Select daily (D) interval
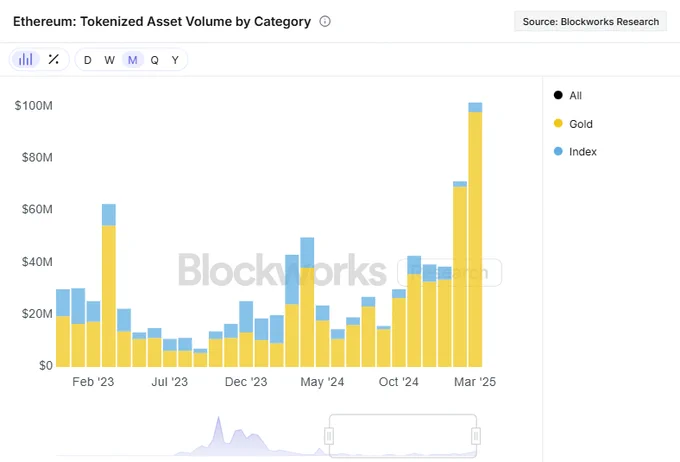This screenshot has height=462, width=680. click(88, 60)
